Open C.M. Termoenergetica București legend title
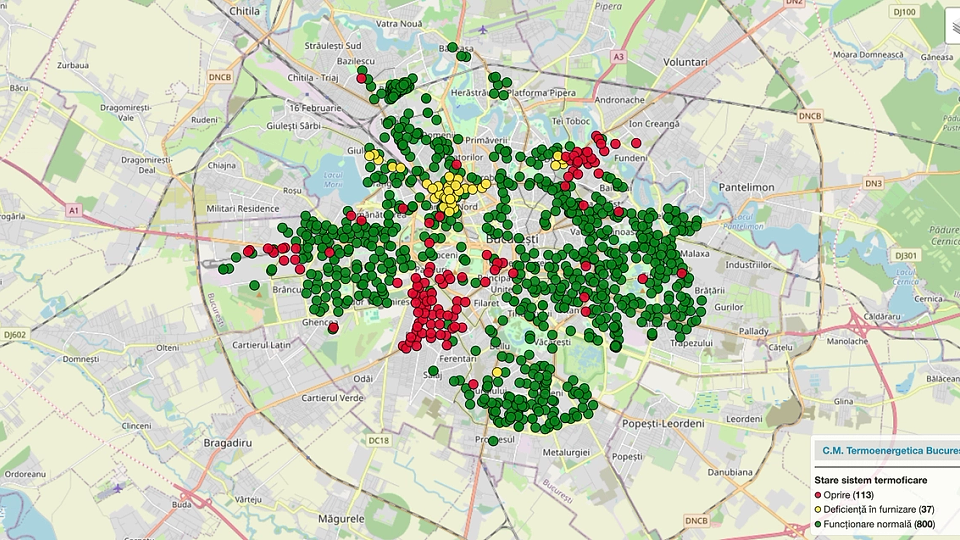 click(891, 451)
